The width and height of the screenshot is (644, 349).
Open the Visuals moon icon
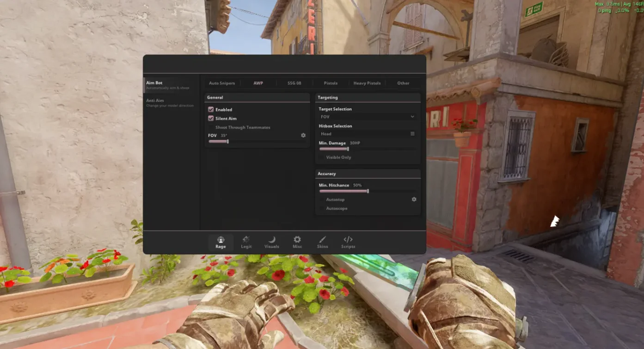(272, 240)
